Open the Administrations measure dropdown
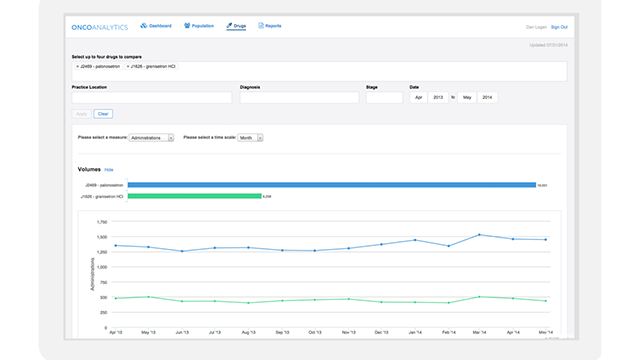The width and height of the screenshot is (640, 360). tap(151, 138)
